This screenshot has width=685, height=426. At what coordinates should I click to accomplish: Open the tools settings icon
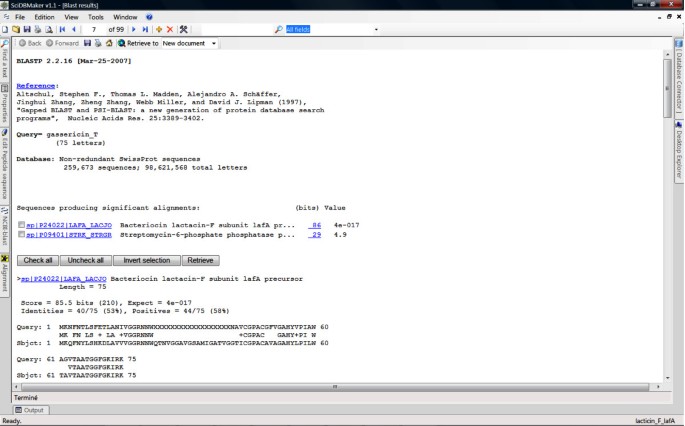point(184,30)
